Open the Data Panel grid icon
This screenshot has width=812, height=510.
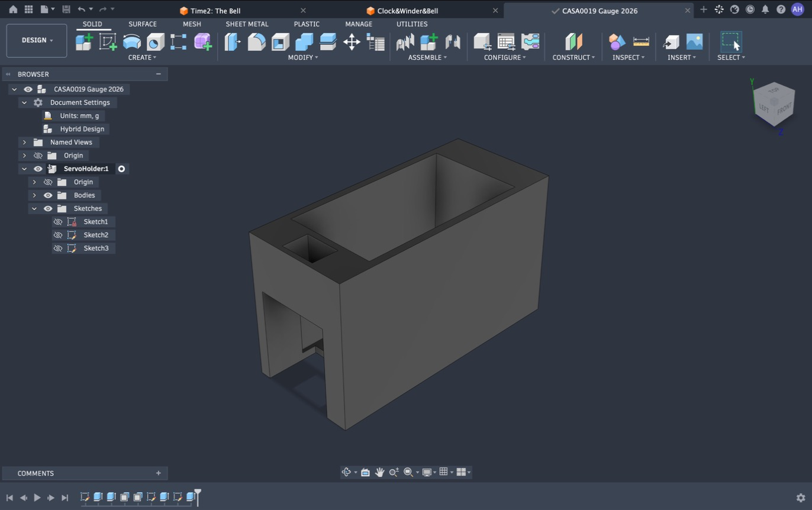[28, 9]
